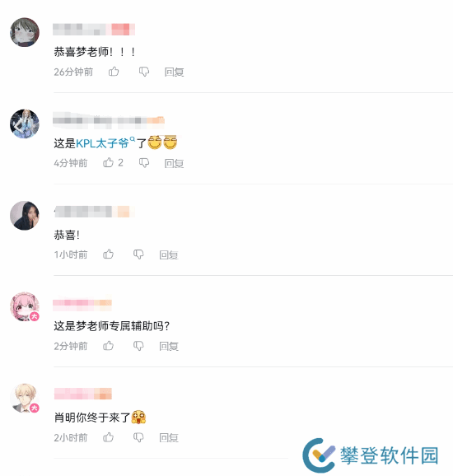Image resolution: width=453 pixels, height=476 pixels.
Task: Like the comment 这是梦老师专属辅助吗?
Action: tap(108, 345)
